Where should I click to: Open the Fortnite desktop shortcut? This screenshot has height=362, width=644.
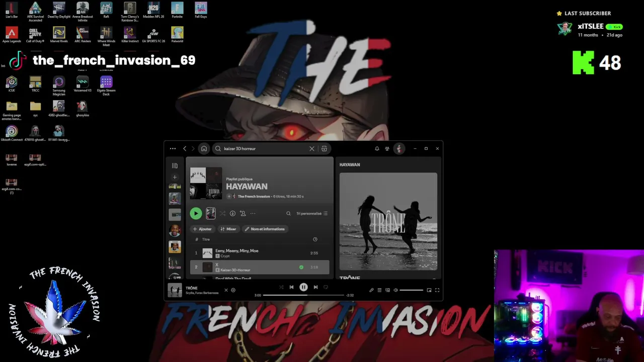coord(177,10)
